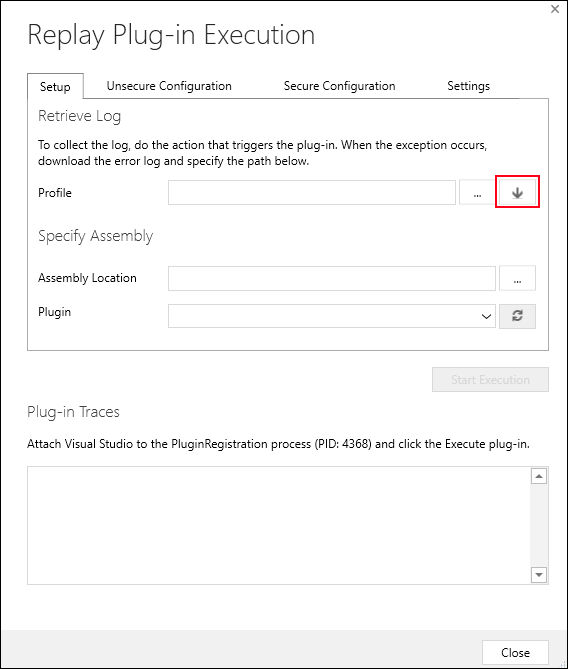
Task: Click the Plug-in Traces vertical scrollbar track
Action: tap(539, 525)
